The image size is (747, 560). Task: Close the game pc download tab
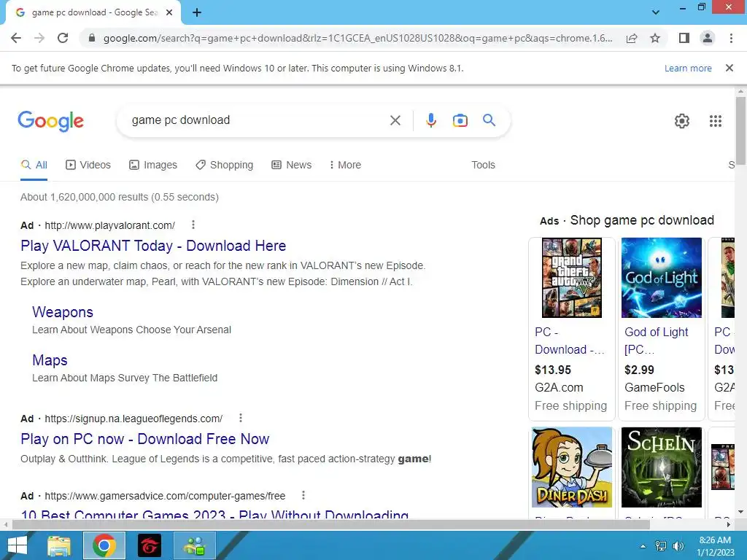[169, 13]
